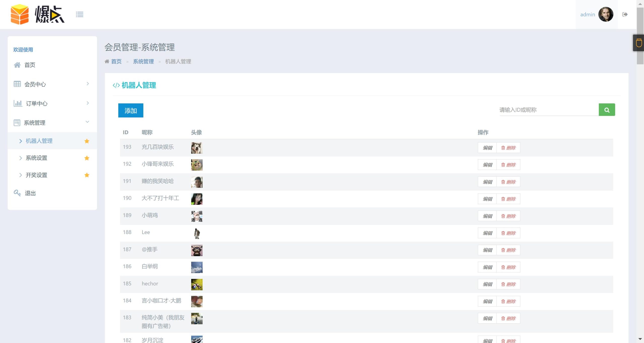Click the dark side widget icon at right edge
This screenshot has height=343, width=644.
[638, 43]
